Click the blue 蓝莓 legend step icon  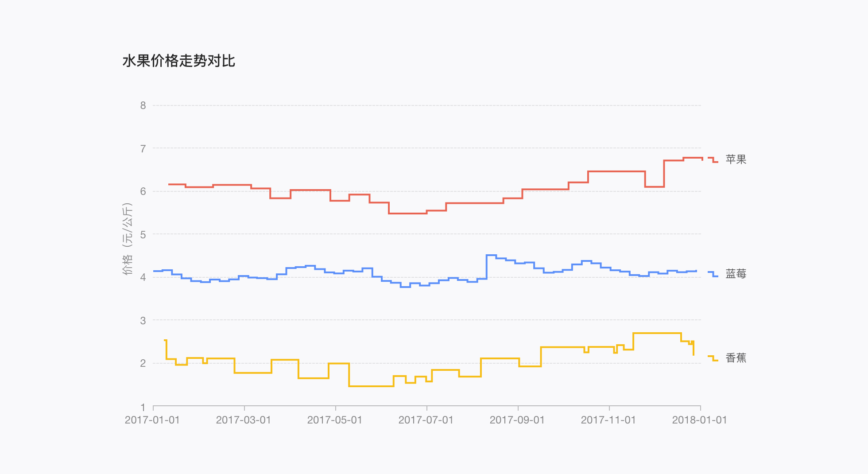[x=713, y=274]
